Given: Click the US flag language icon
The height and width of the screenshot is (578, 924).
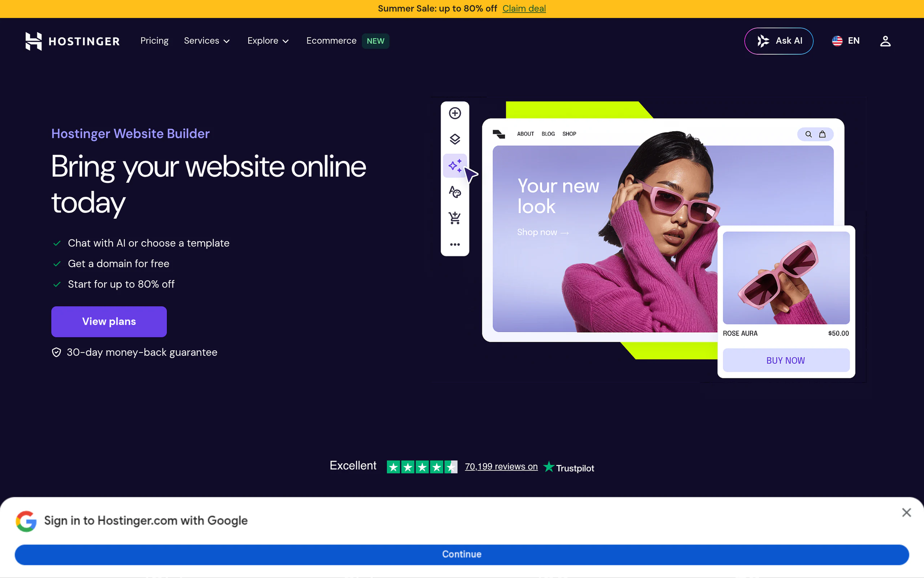Looking at the screenshot, I should pyautogui.click(x=837, y=41).
